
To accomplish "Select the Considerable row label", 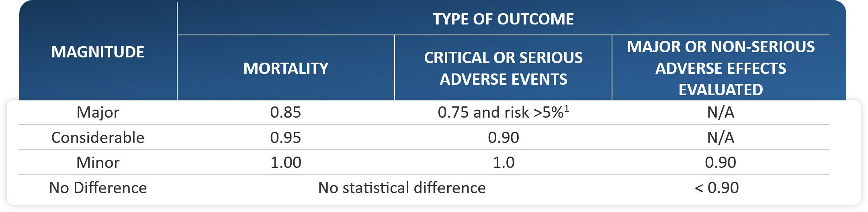I will (x=98, y=138).
